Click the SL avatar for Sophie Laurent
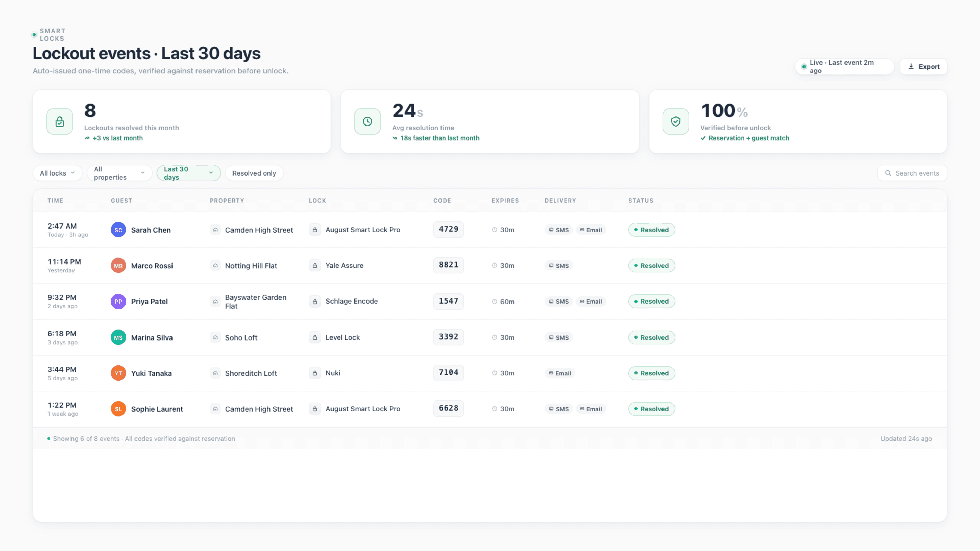Image resolution: width=980 pixels, height=551 pixels. coord(118,409)
